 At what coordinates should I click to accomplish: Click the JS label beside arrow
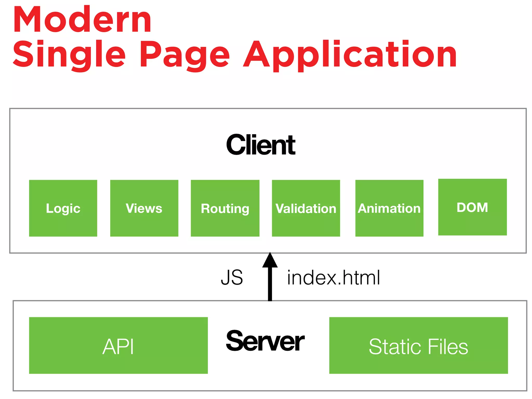click(232, 278)
